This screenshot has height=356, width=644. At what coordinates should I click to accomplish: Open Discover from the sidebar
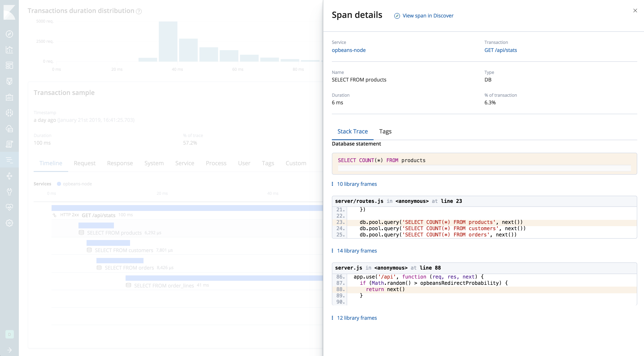(x=9, y=34)
